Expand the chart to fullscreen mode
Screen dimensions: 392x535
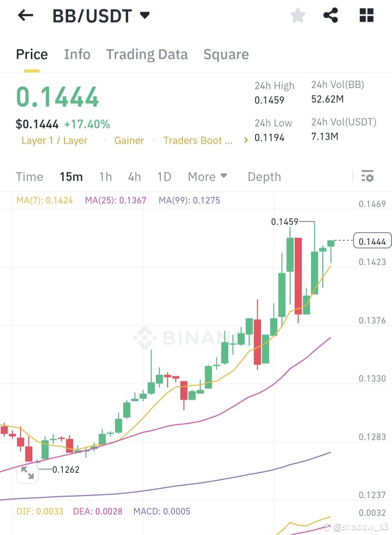28,473
